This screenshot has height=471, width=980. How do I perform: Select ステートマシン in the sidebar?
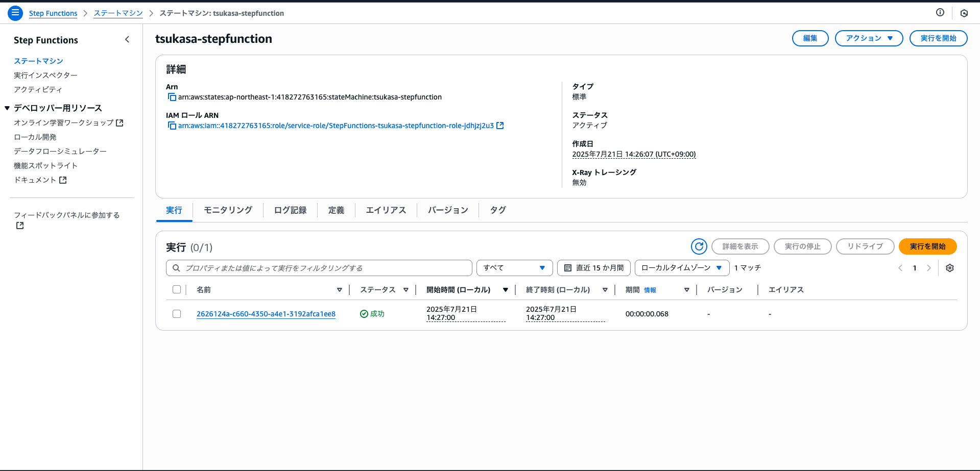[x=38, y=61]
